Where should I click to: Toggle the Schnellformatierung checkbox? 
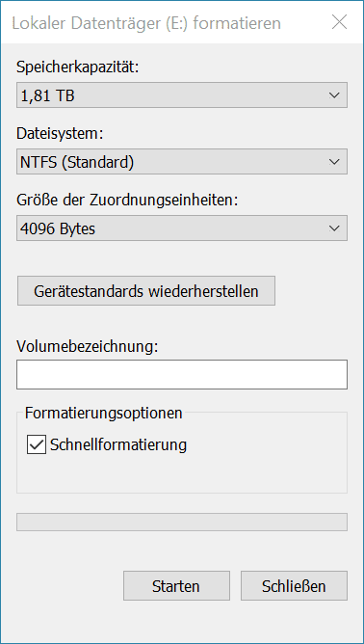point(37,445)
